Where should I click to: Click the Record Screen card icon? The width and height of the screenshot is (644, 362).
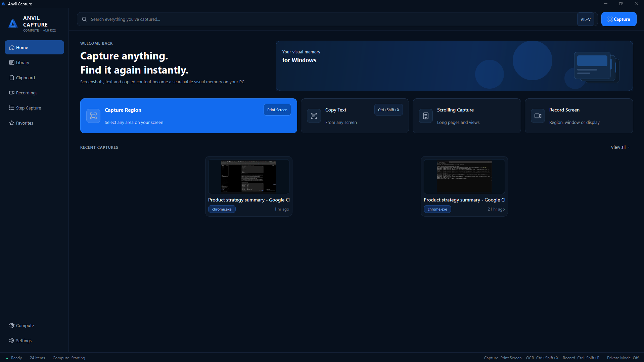(x=538, y=116)
